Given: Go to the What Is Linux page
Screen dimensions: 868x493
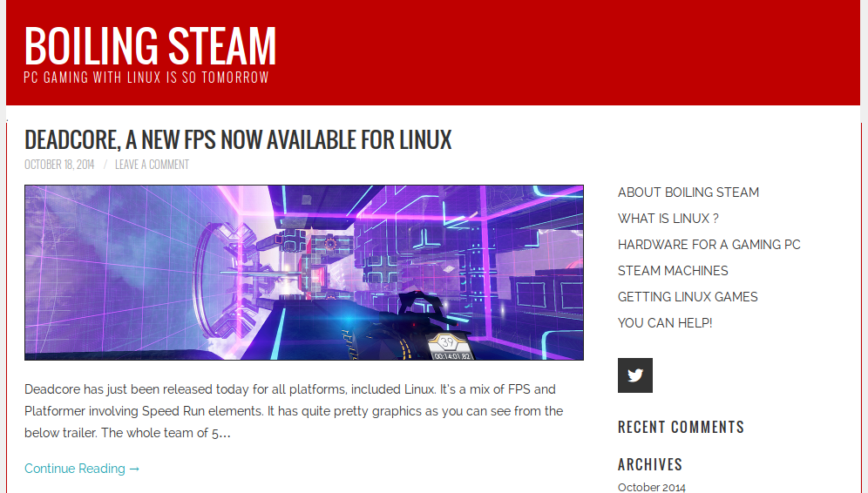Looking at the screenshot, I should coord(668,219).
